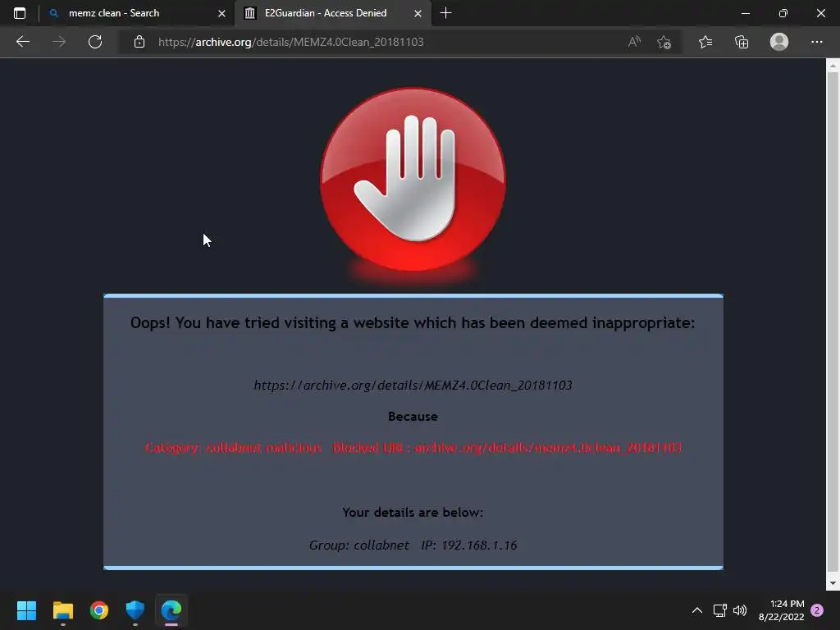Minimize the browser window
Viewport: 840px width, 630px height.
click(x=745, y=13)
